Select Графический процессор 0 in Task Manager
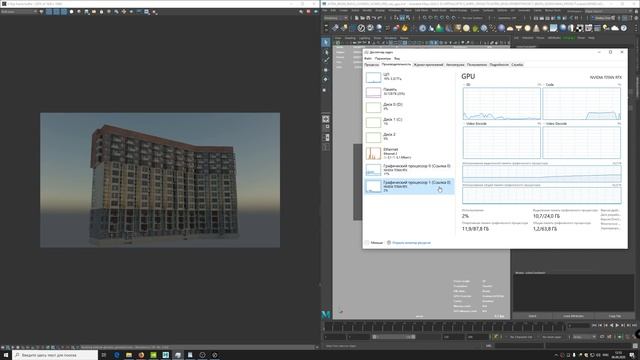640x360 pixels. (x=409, y=170)
